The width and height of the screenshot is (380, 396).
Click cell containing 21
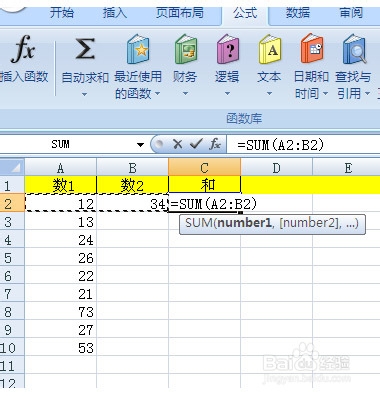click(60, 294)
